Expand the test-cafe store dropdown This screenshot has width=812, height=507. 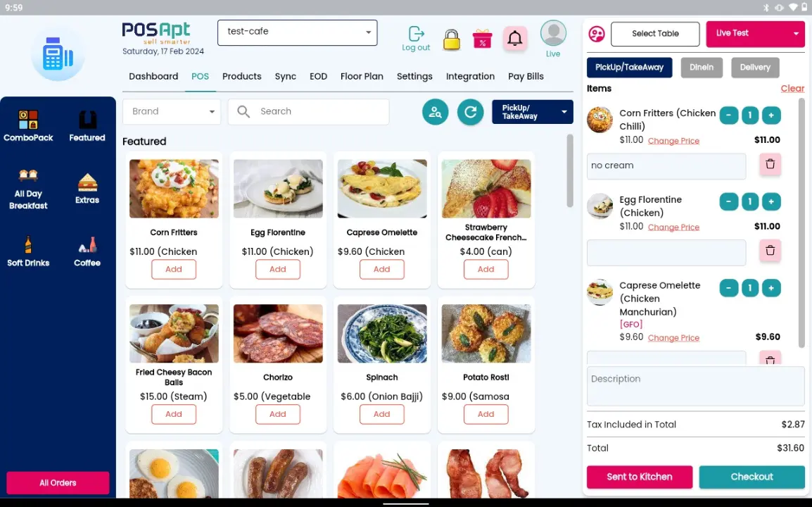(297, 32)
